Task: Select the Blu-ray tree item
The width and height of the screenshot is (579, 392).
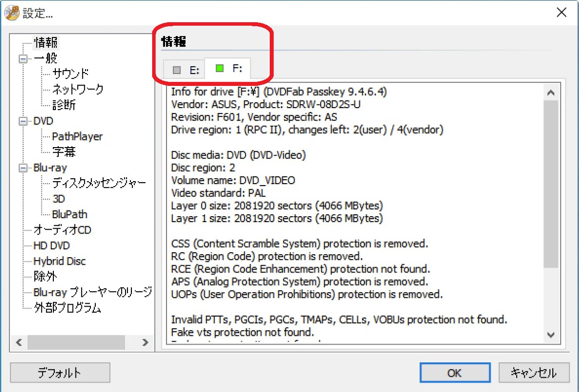Action: 50,168
